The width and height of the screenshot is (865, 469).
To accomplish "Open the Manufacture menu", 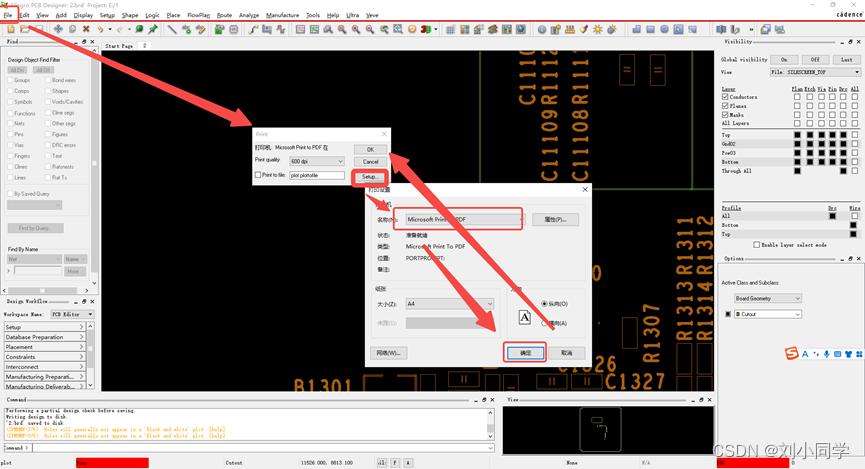I will click(x=282, y=15).
